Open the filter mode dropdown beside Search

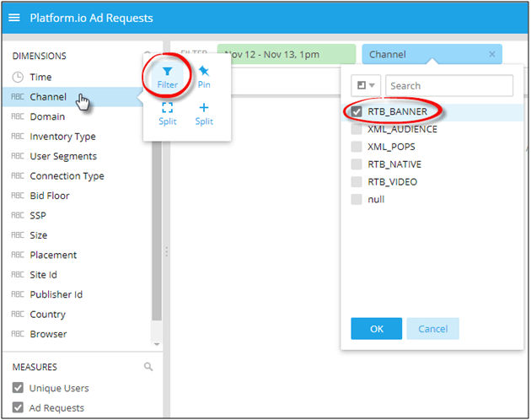tap(367, 86)
